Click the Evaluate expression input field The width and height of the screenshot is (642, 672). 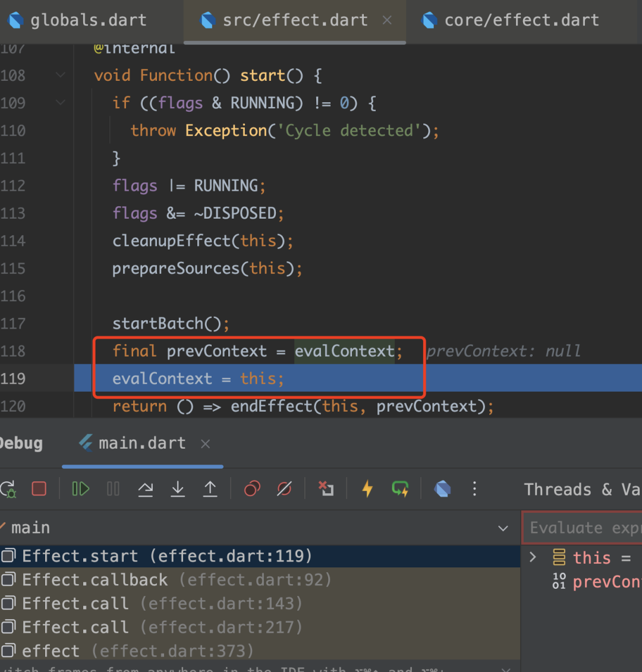pos(583,528)
